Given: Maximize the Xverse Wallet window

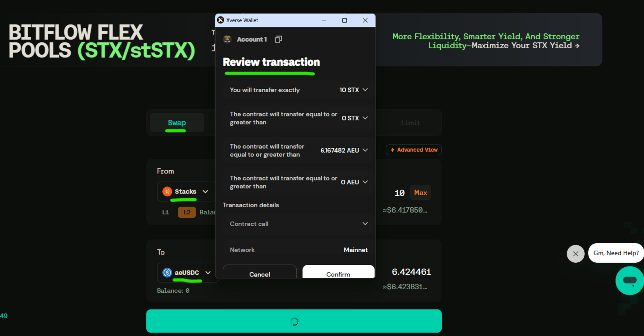Looking at the screenshot, I should 344,20.
